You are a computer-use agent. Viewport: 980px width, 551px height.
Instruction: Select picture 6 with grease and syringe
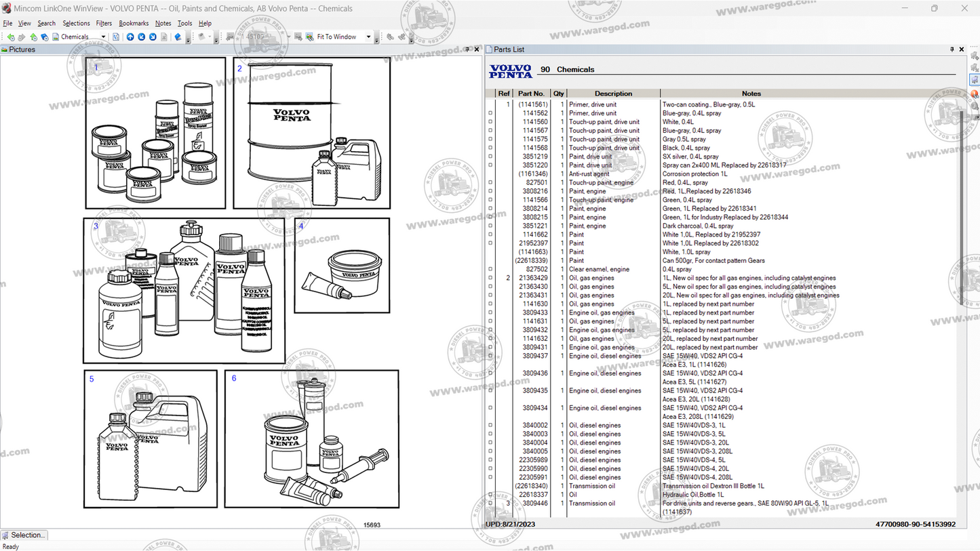[x=311, y=438]
